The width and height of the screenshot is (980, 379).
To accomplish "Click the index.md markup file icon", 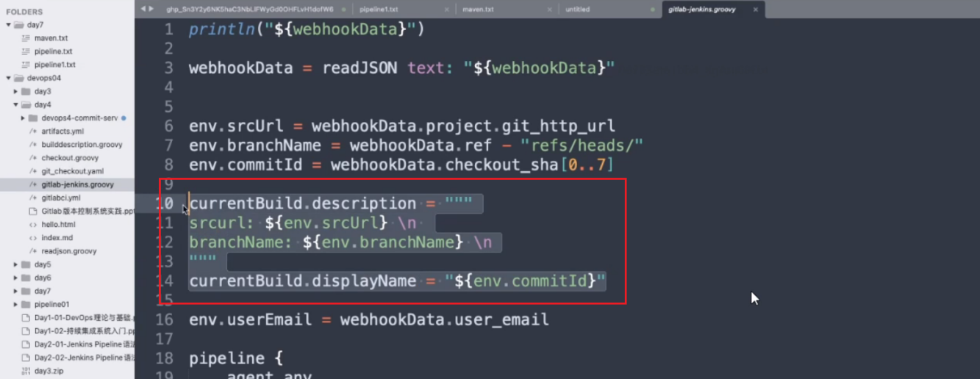I will click(x=33, y=237).
